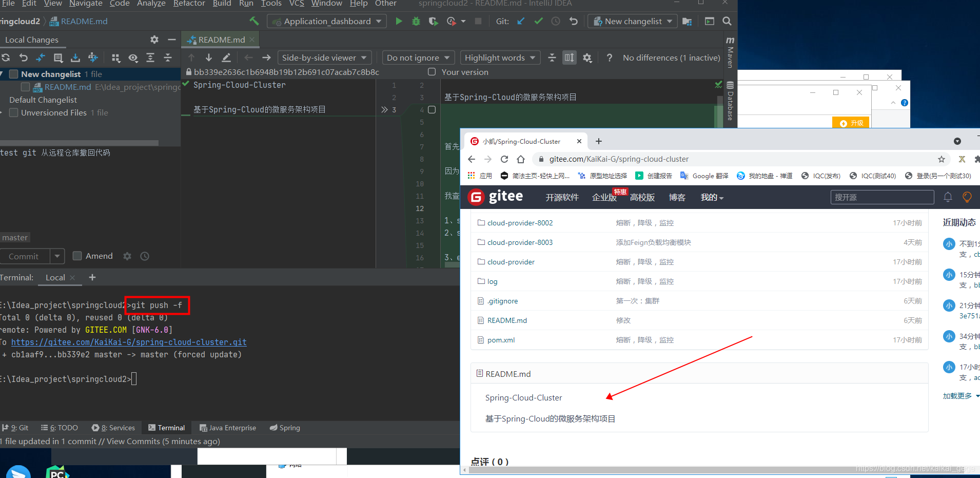
Task: Go to next difference arrow
Action: click(209, 58)
